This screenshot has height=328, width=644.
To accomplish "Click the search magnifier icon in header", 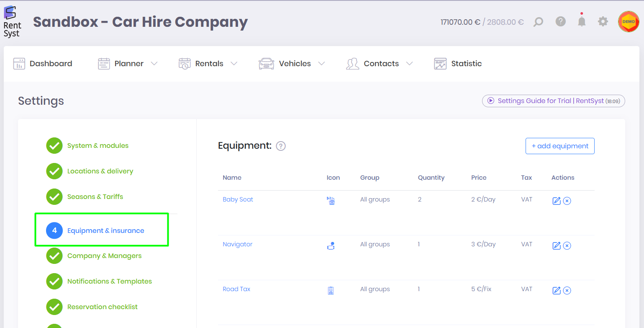I will pos(538,22).
